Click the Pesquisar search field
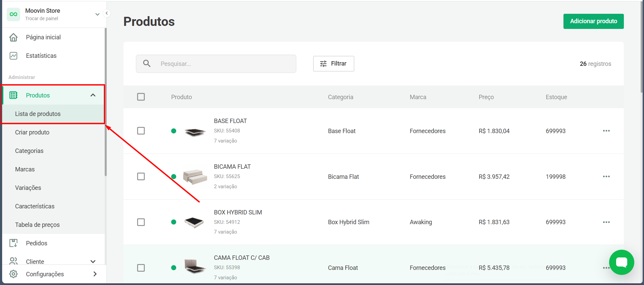The image size is (644, 285). tap(216, 64)
